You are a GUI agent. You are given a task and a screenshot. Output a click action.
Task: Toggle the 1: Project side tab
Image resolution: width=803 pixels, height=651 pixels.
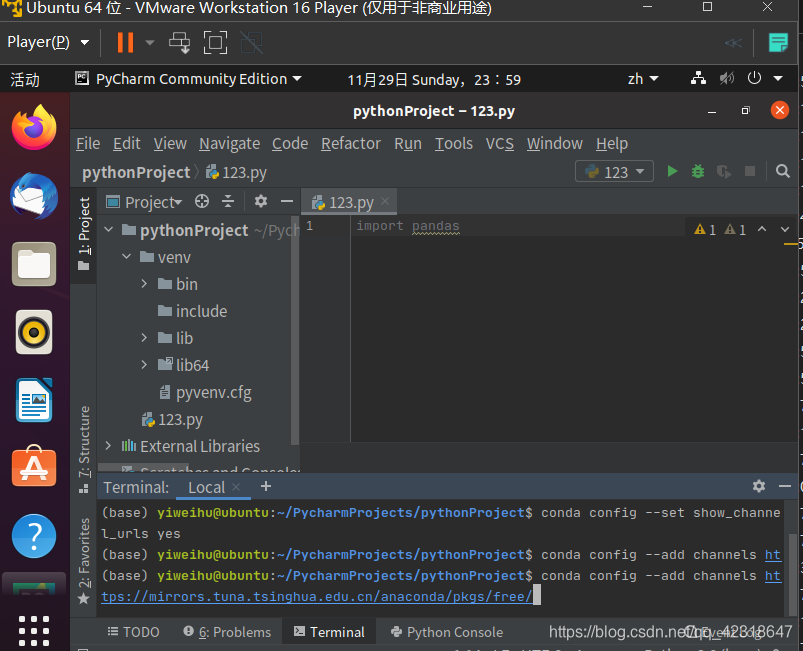coord(83,234)
